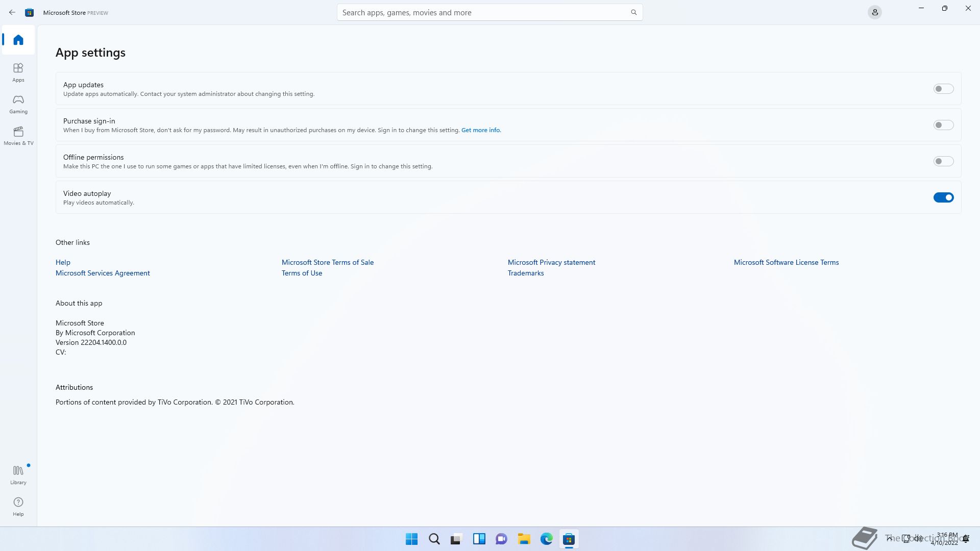
Task: Open Task View on the taskbar
Action: pyautogui.click(x=456, y=539)
